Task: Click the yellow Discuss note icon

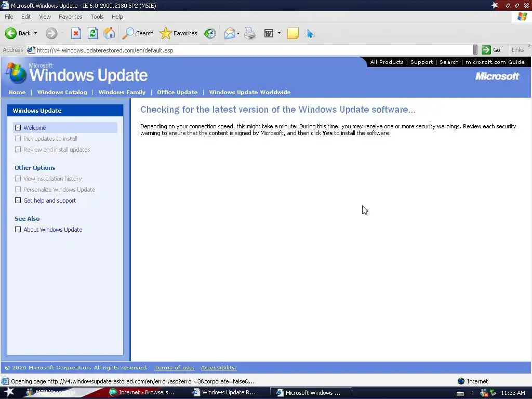Action: click(293, 33)
